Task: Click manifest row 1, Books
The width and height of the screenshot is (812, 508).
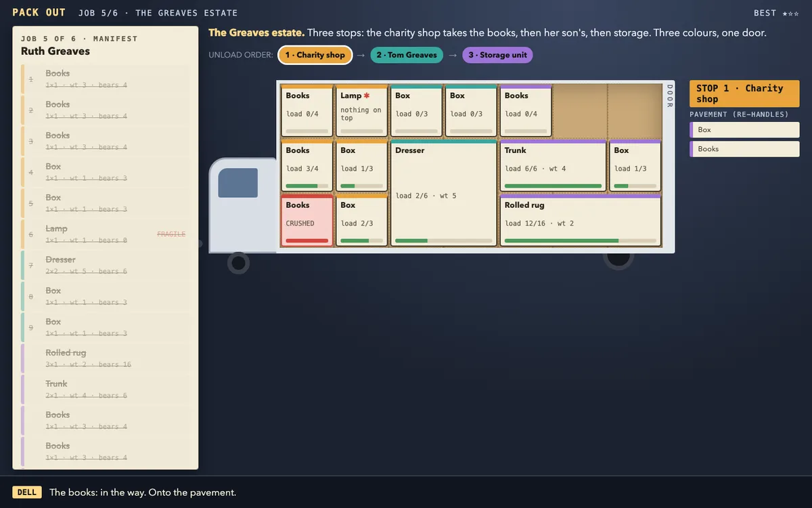Action: click(106, 79)
